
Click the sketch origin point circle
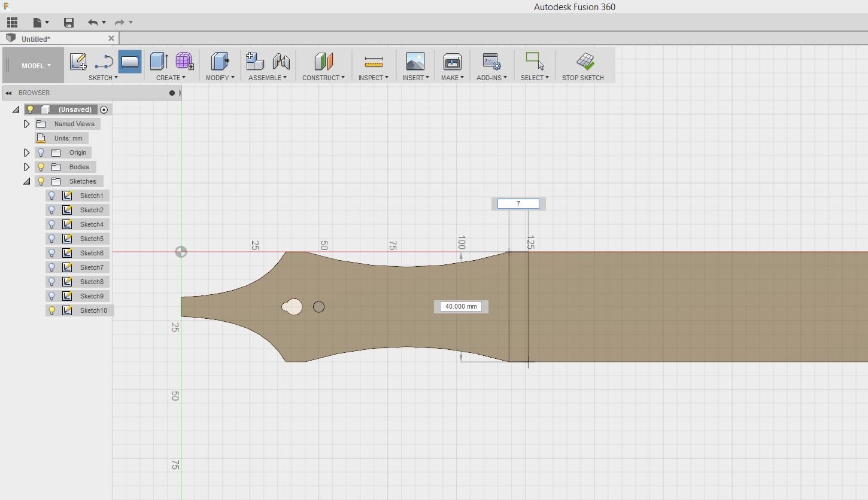[x=181, y=252]
